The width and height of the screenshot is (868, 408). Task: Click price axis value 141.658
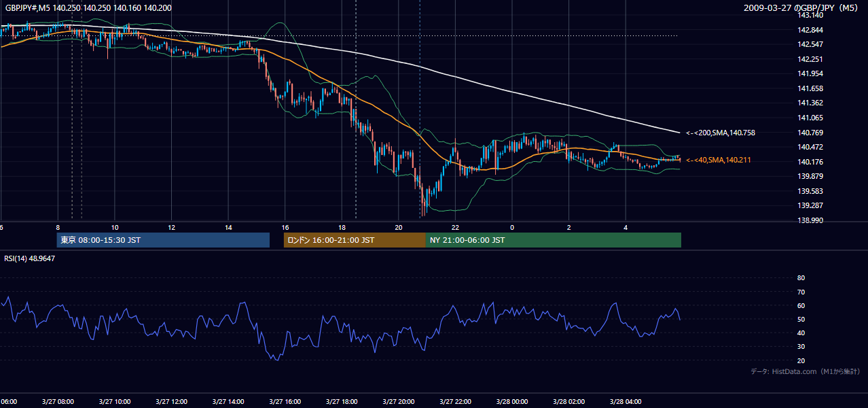pos(810,88)
